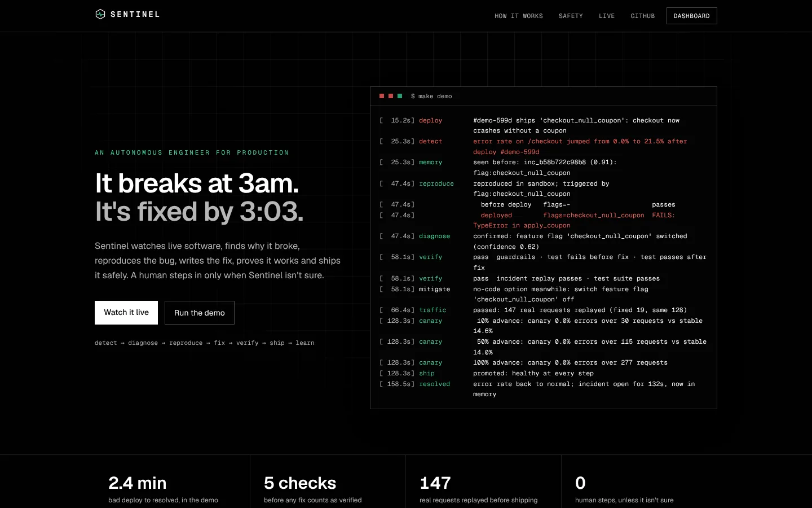Click 'real requests replayed before shipping' caption
This screenshot has width=812, height=508.
[479, 500]
